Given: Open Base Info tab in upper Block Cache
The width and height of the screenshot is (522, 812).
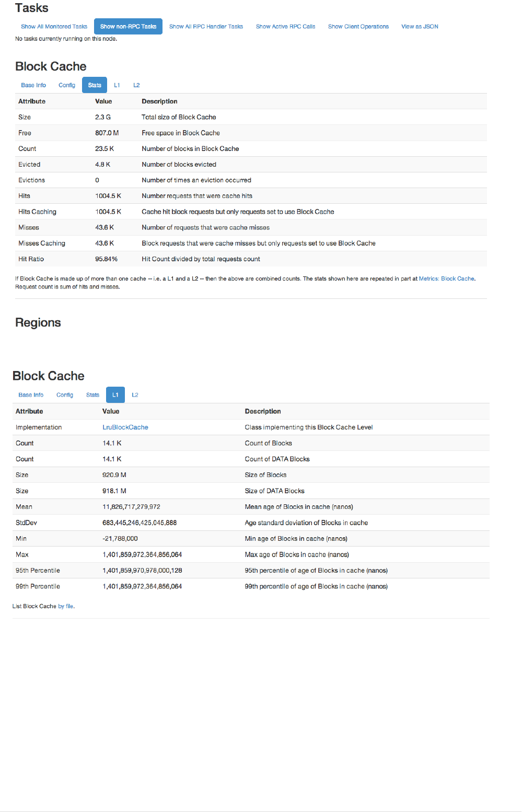Looking at the screenshot, I should coord(33,85).
